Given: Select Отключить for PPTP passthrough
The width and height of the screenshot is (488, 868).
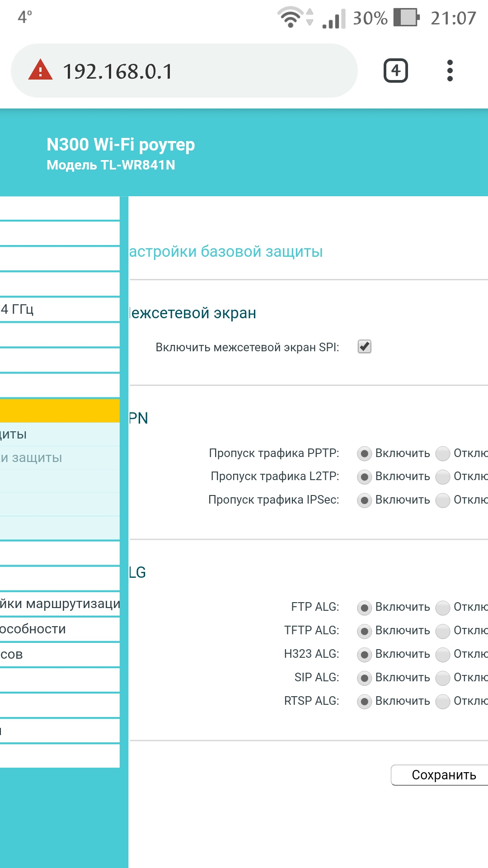Looking at the screenshot, I should coord(443,453).
